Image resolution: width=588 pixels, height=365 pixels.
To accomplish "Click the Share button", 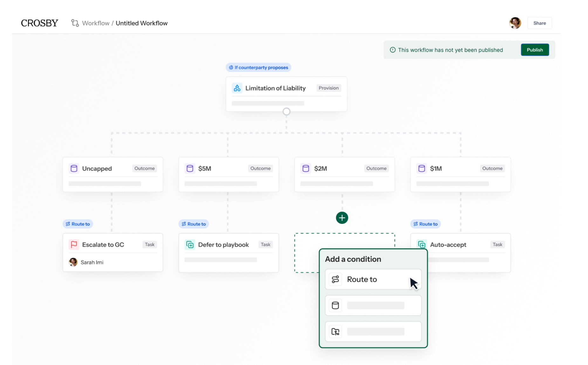I will [x=539, y=23].
